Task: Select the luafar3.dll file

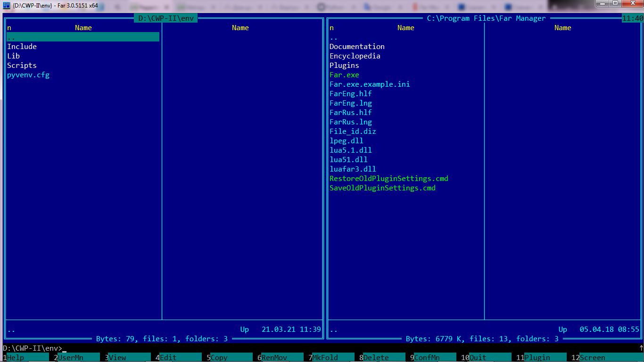Action: click(353, 169)
